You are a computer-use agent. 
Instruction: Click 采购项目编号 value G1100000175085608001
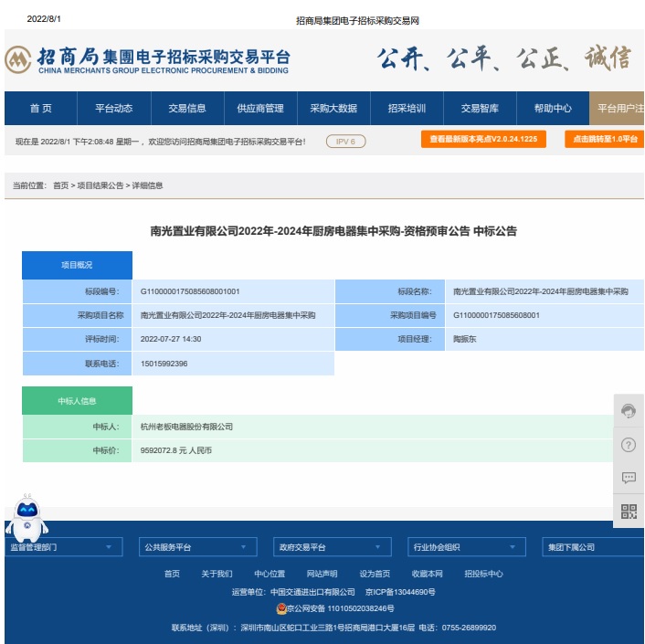click(496, 315)
